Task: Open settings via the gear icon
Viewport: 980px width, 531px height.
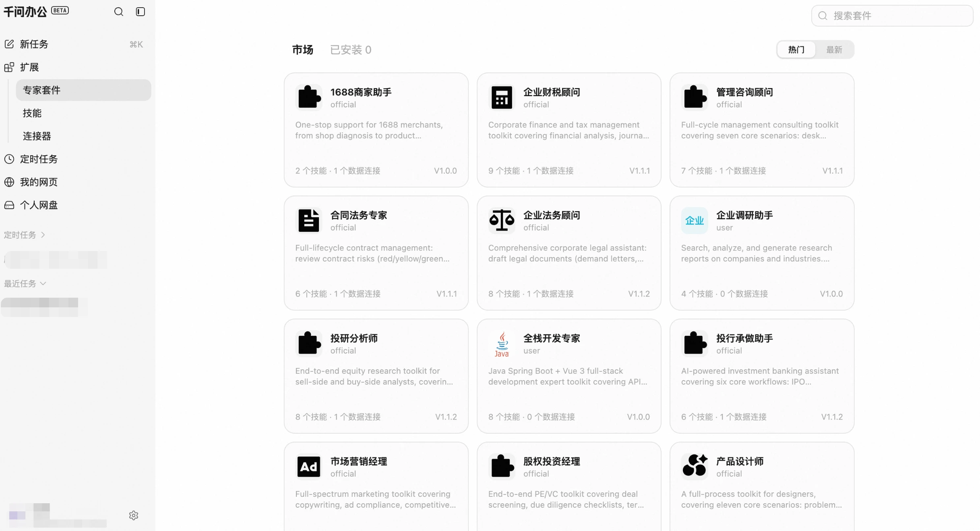Action: click(x=134, y=515)
